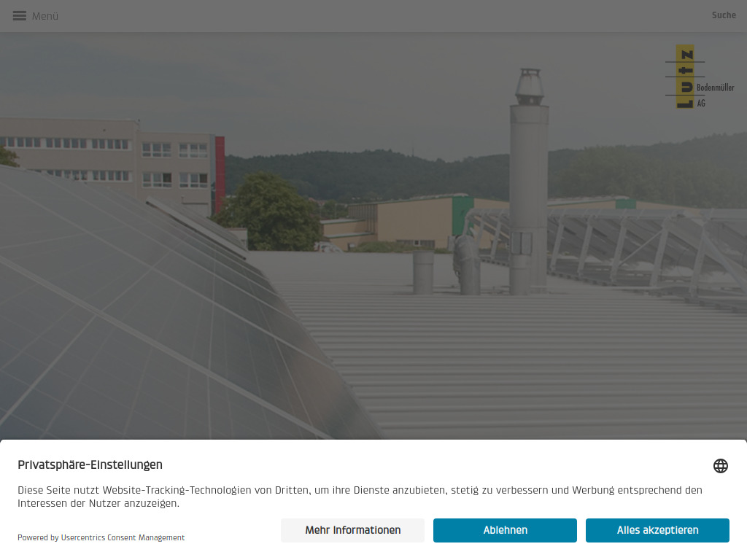Click the Privatsphäre-Einstellungen heading
747x560 pixels.
90,464
